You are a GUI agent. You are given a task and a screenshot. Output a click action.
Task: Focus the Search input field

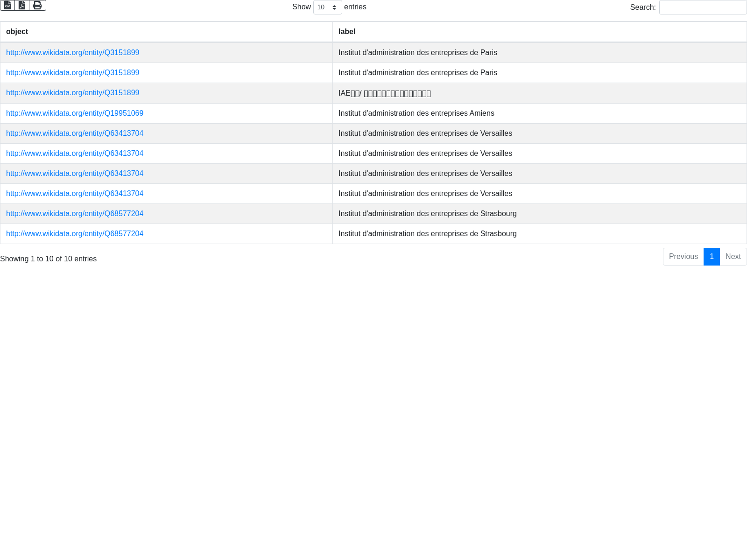703,7
